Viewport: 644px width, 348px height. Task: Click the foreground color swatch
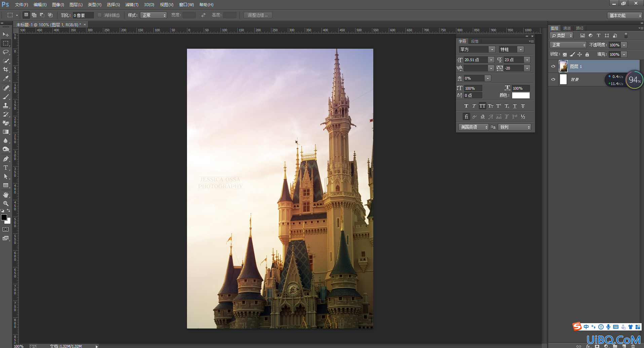tap(4, 217)
